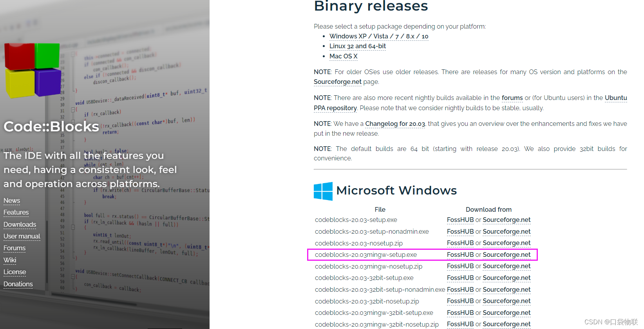Get codeblocks-20.03mingw-nosetup.zip from FossHUB

pyautogui.click(x=460, y=266)
